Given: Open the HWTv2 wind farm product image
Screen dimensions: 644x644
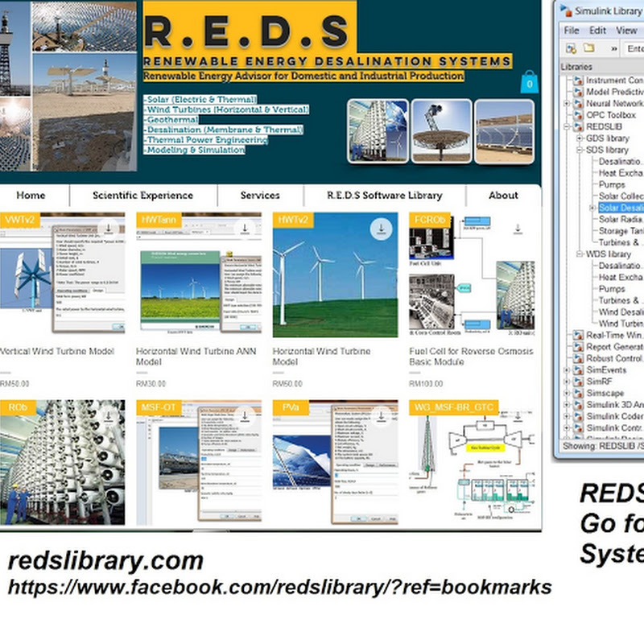Looking at the screenshot, I should click(x=335, y=275).
